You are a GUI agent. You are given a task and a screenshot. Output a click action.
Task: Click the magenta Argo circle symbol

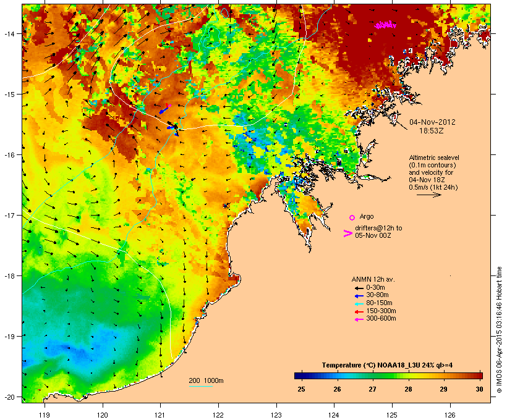point(352,217)
